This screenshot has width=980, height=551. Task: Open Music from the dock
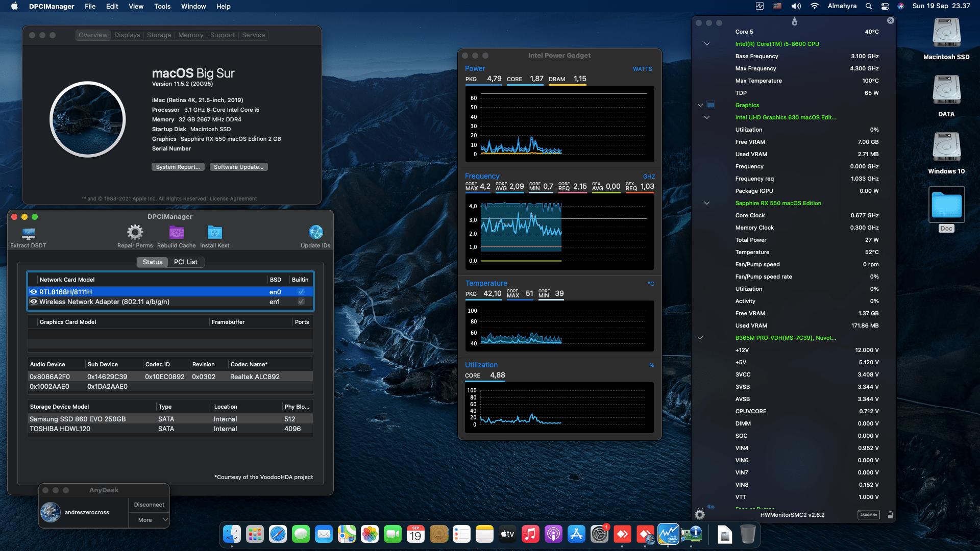(x=530, y=534)
